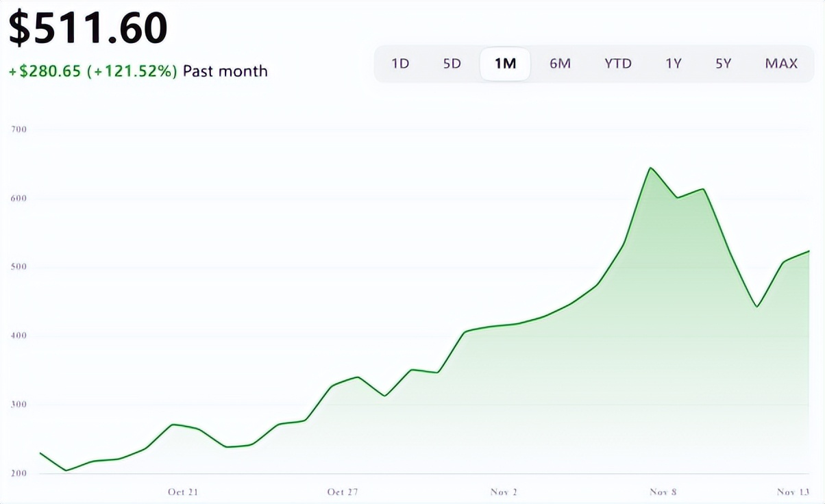Switch to the 5D chart view
This screenshot has height=504, width=825.
(452, 64)
